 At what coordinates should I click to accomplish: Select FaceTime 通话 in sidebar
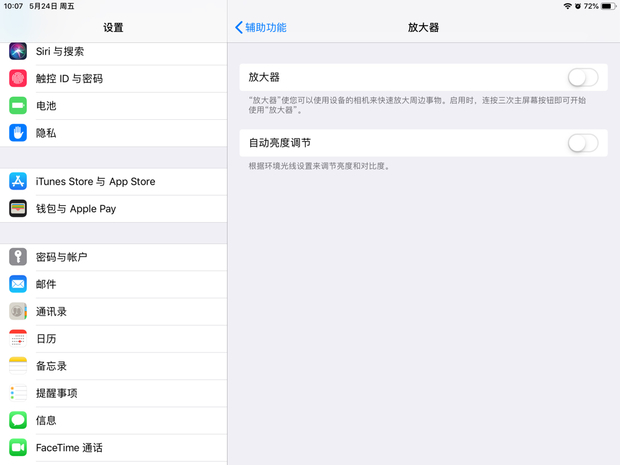click(113, 448)
